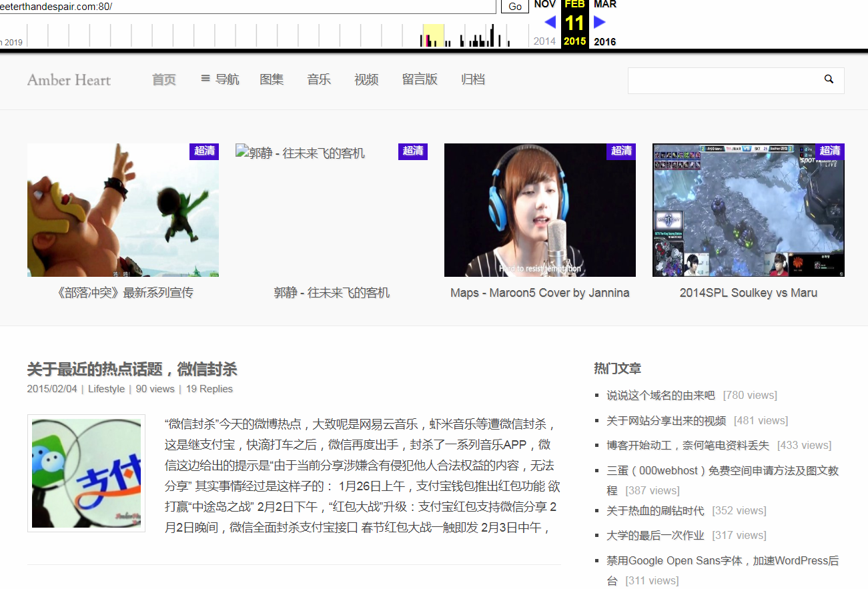The height and width of the screenshot is (589, 868).
Task: Click the [433 views] count text
Action: (x=804, y=446)
